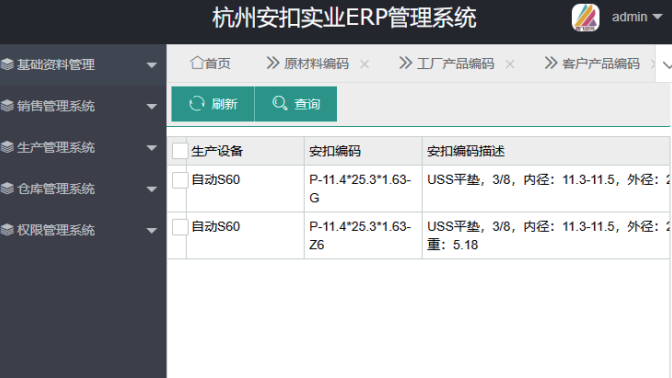
Task: Expand the 销售管理系统 menu arrow
Action: pos(151,106)
